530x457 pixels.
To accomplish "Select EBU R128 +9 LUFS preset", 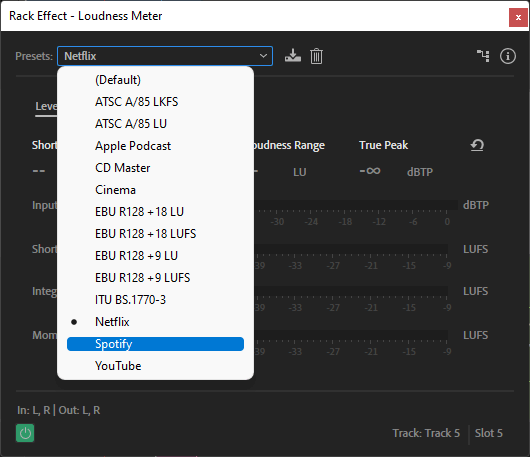I will click(x=155, y=278).
